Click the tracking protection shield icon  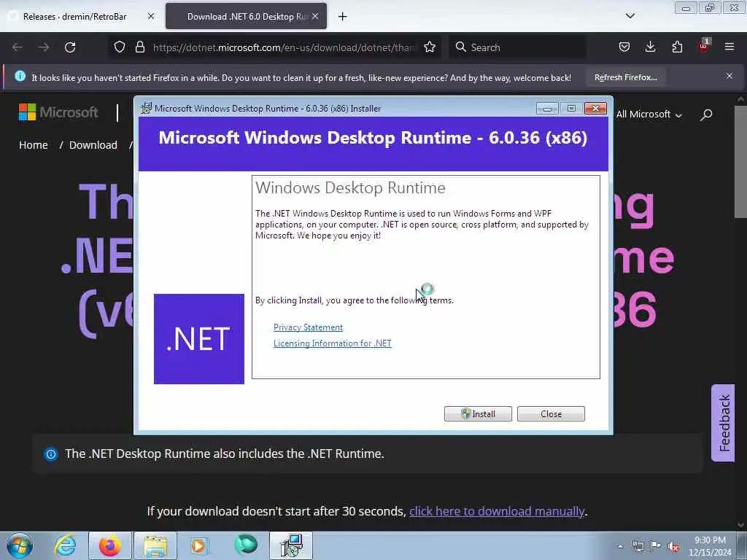point(120,47)
